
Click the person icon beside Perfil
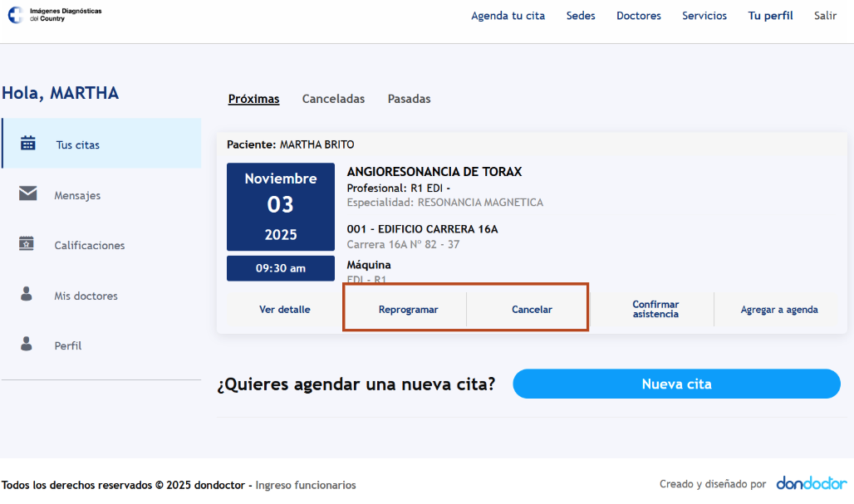click(x=27, y=344)
